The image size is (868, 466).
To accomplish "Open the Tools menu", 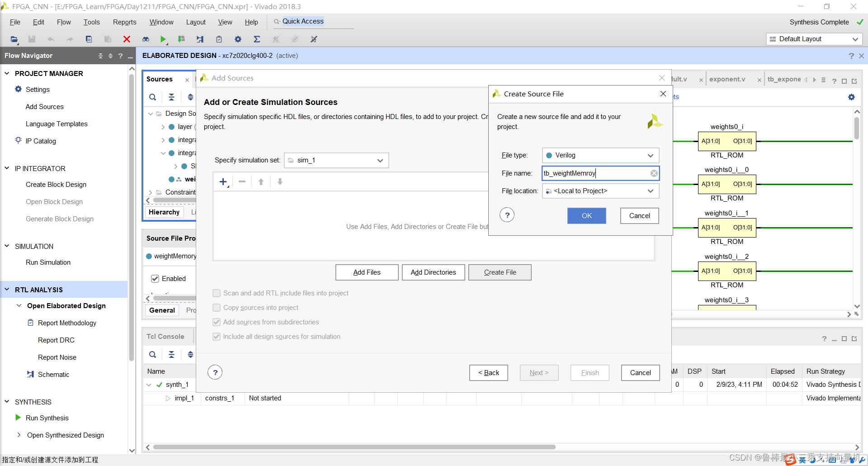I will pyautogui.click(x=91, y=22).
